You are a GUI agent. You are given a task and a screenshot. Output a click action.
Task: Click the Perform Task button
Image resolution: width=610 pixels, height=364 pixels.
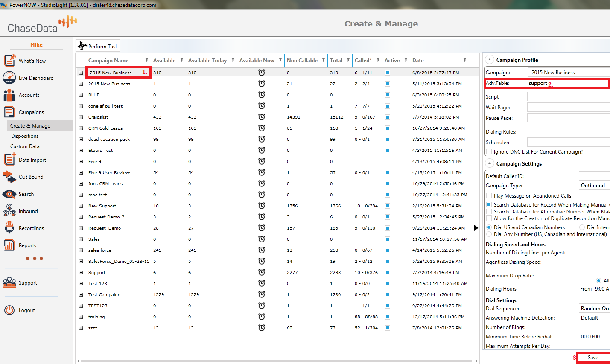pyautogui.click(x=98, y=46)
